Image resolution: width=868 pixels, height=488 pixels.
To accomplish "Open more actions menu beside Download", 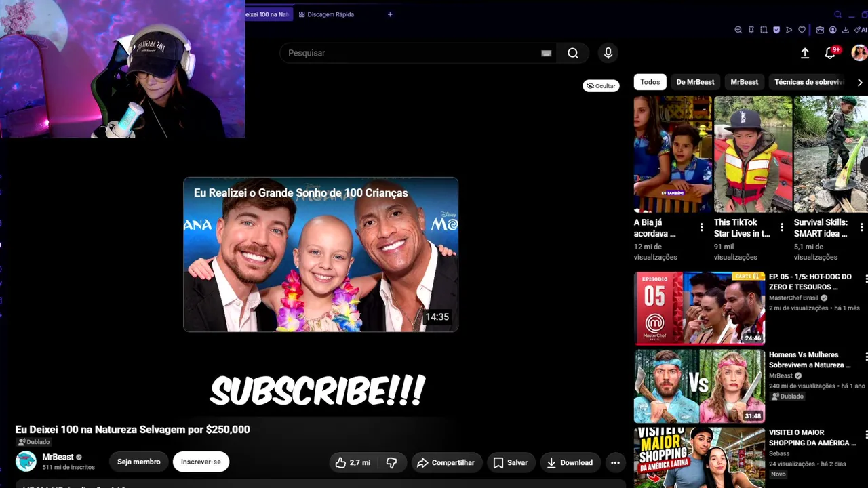I will 615,462.
